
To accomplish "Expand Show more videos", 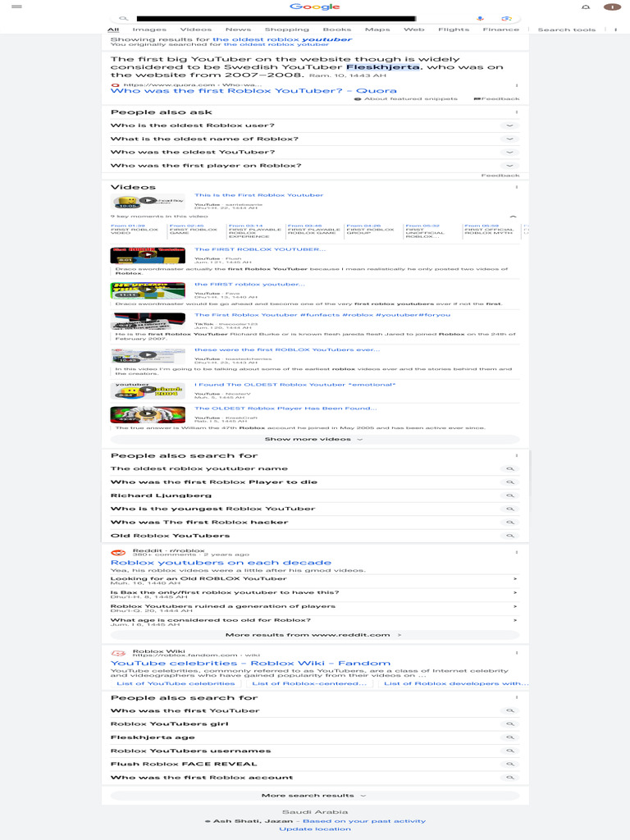I will (x=314, y=440).
